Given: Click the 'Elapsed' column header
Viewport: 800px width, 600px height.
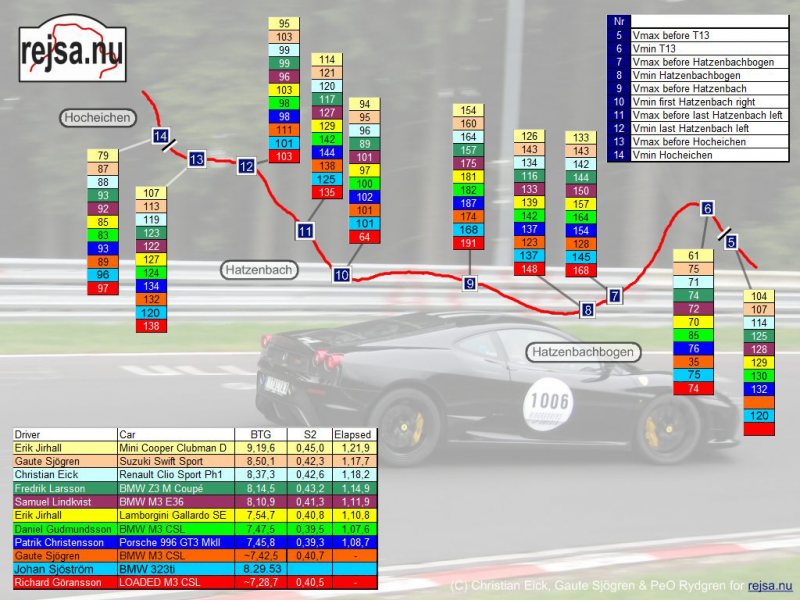Looking at the screenshot, I should pos(355,435).
